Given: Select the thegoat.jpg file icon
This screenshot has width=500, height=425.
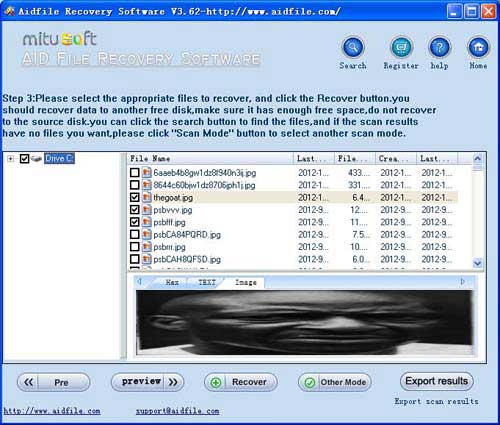Looking at the screenshot, I should pyautogui.click(x=146, y=197).
